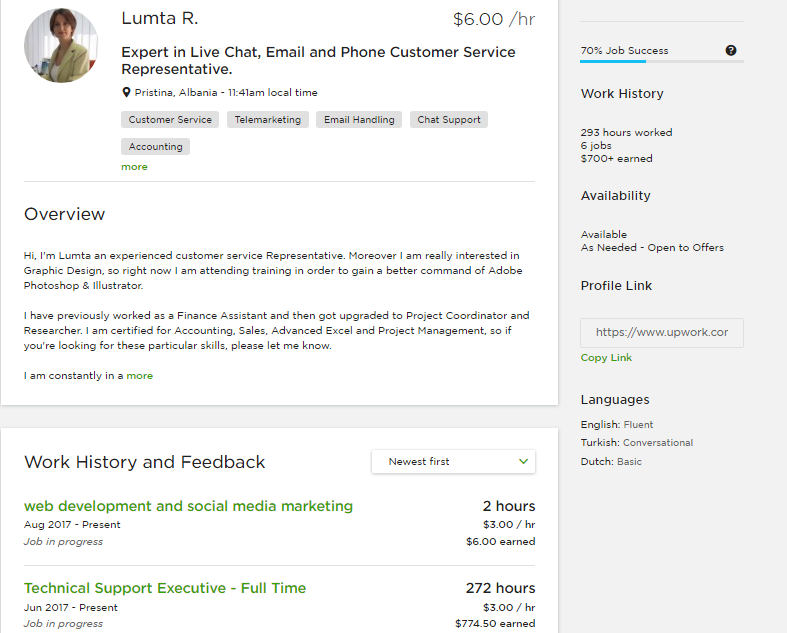This screenshot has width=787, height=633.
Task: Open Technical Support Executive - Full Time job
Action: [x=165, y=588]
